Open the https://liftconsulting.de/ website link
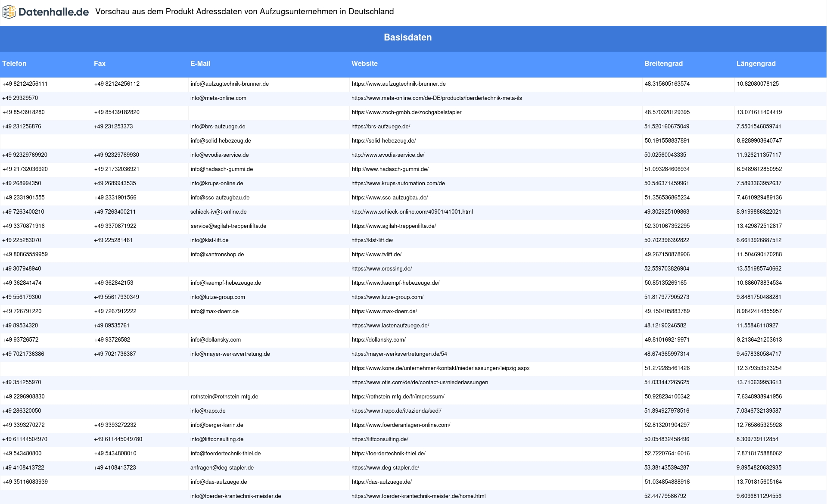Viewport: 827px width, 504px height. pyautogui.click(x=380, y=439)
